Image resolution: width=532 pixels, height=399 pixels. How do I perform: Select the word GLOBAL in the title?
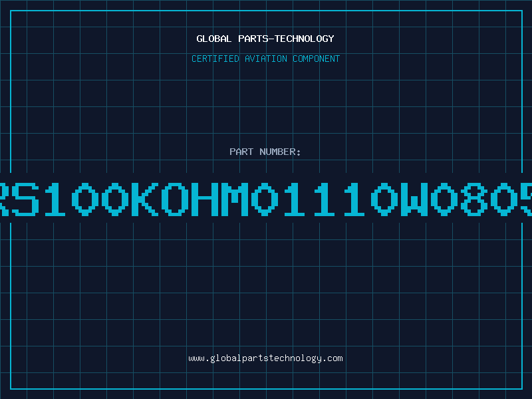point(214,39)
